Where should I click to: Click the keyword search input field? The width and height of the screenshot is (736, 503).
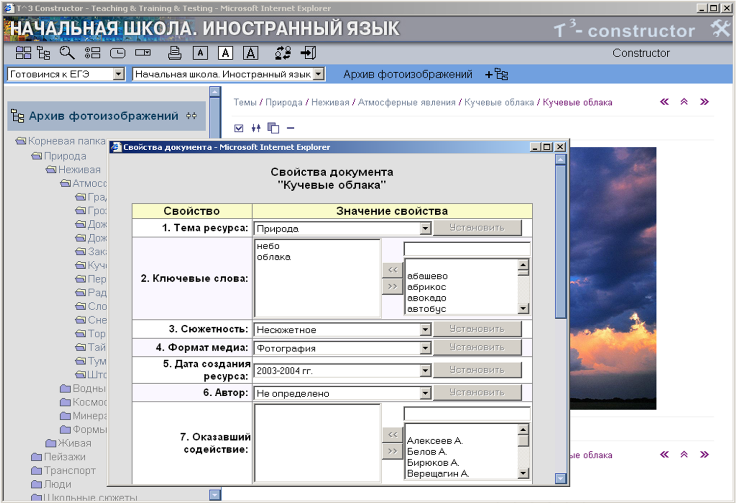pyautogui.click(x=466, y=249)
